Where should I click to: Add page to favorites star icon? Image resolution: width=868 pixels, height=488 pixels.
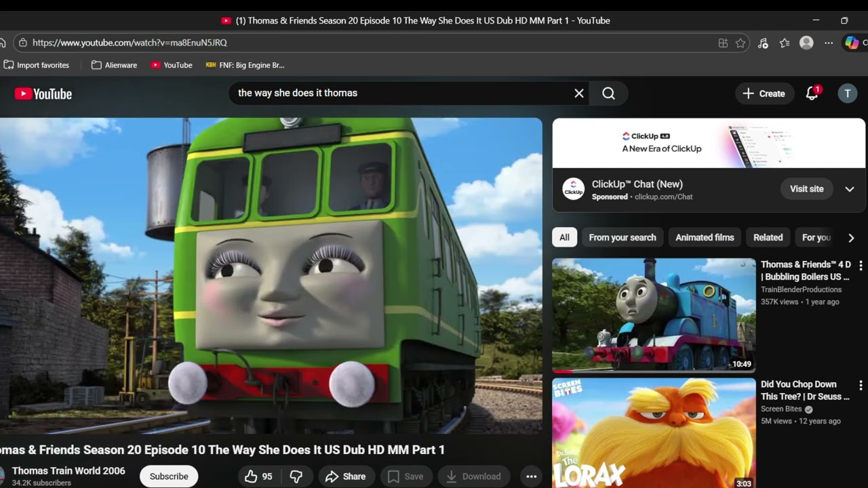pyautogui.click(x=741, y=43)
